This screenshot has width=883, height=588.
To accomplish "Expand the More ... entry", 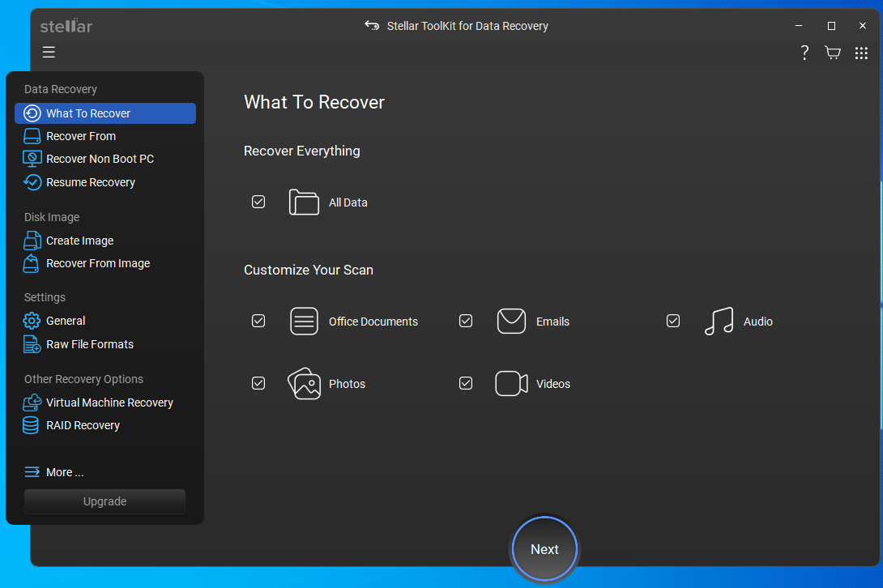I will coord(65,472).
